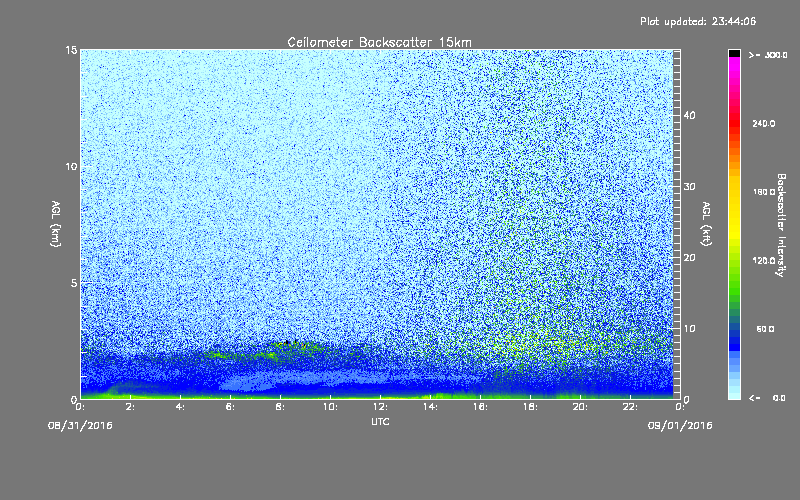
Task: Click the "Plot updated: 23:44:06" timestamp
Action: tap(698, 21)
